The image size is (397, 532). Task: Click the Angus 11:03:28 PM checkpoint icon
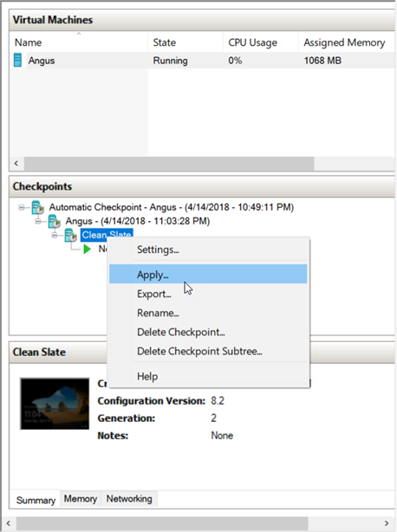click(55, 221)
